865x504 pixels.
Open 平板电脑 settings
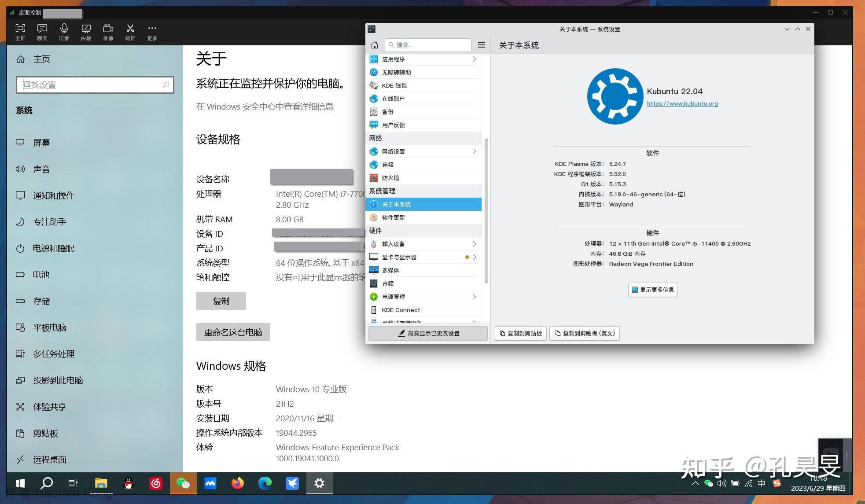point(95,327)
